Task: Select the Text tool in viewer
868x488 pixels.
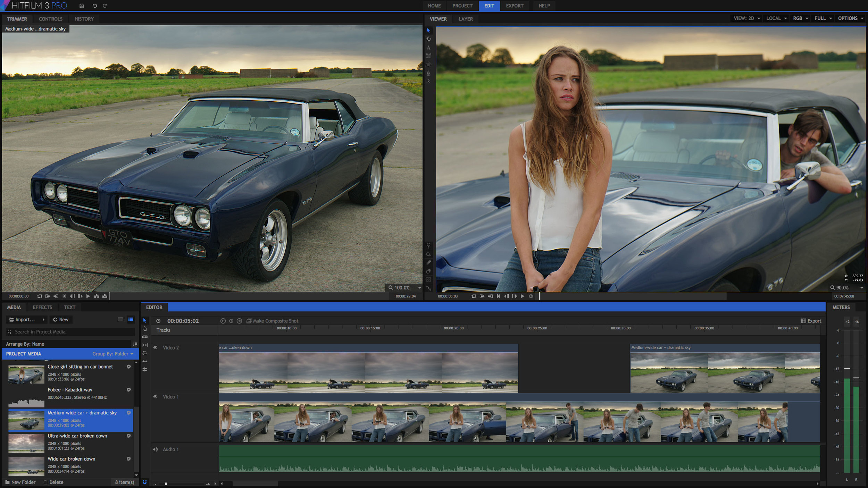Action: [x=428, y=48]
